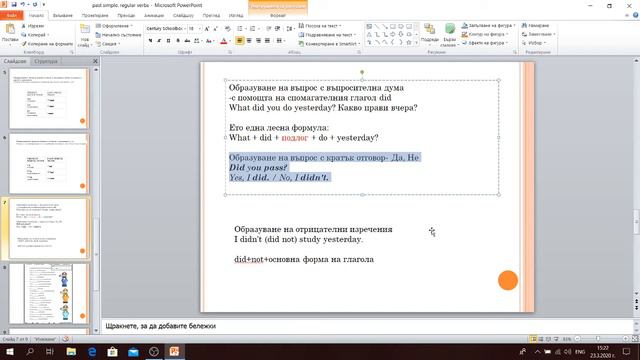The image size is (640, 360).
Task: Switch to Design (Проектиране) ribbon tab
Action: (95, 16)
